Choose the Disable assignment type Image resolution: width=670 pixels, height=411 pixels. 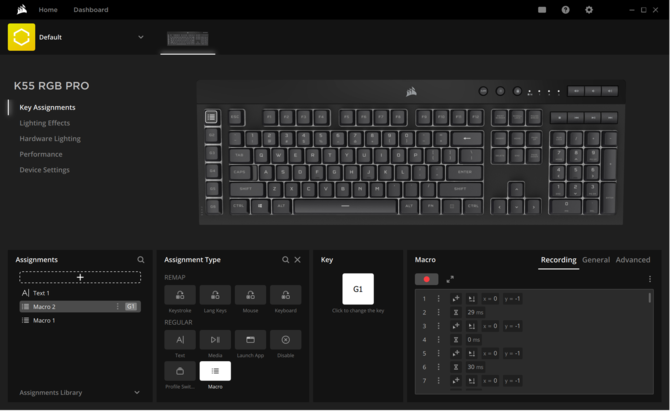[x=285, y=340]
